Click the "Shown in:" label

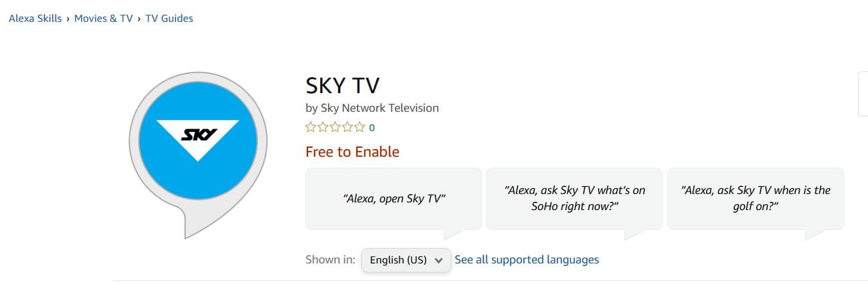coord(330,260)
